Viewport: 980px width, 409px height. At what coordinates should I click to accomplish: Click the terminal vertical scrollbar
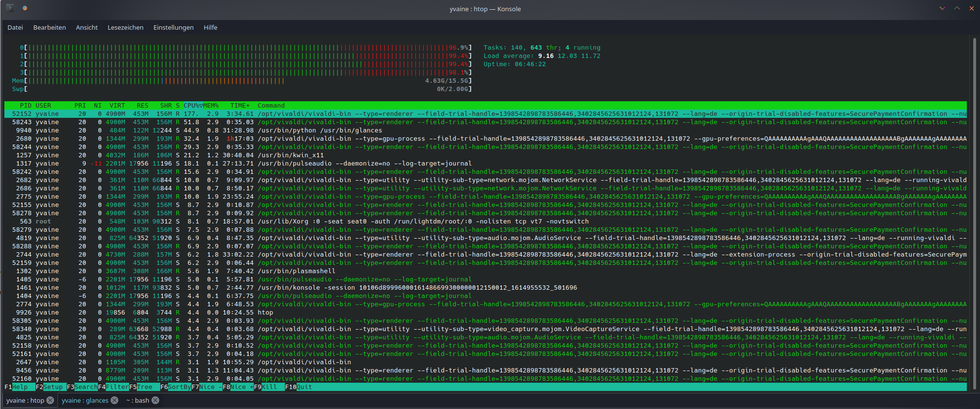click(976, 213)
